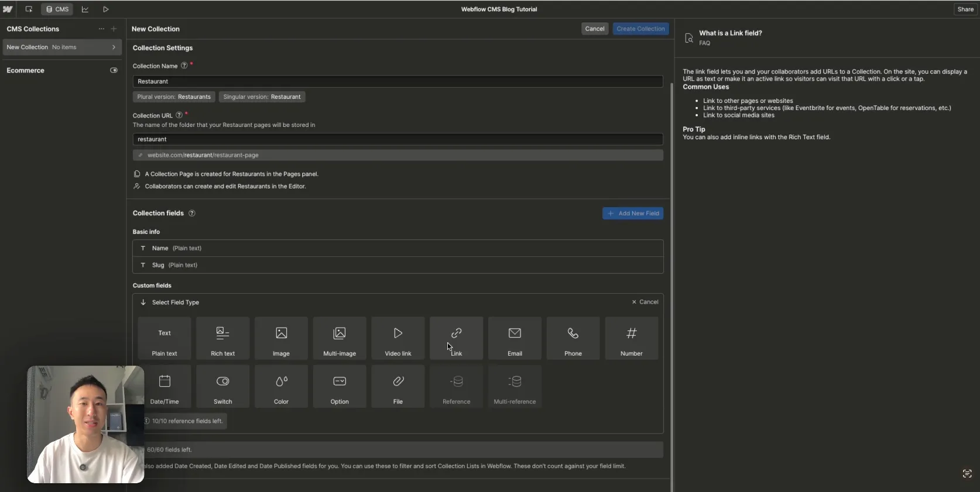Open the pages navigator icon in top bar
980x492 pixels.
29,9
